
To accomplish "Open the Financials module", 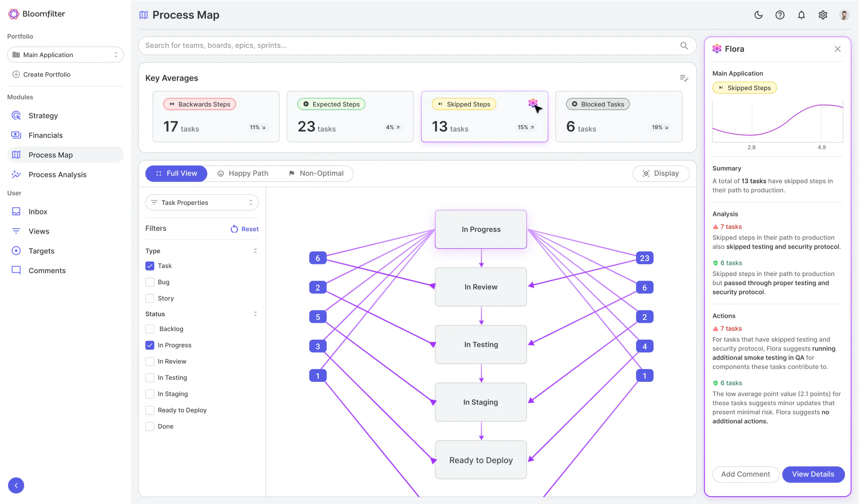I will [x=65, y=135].
